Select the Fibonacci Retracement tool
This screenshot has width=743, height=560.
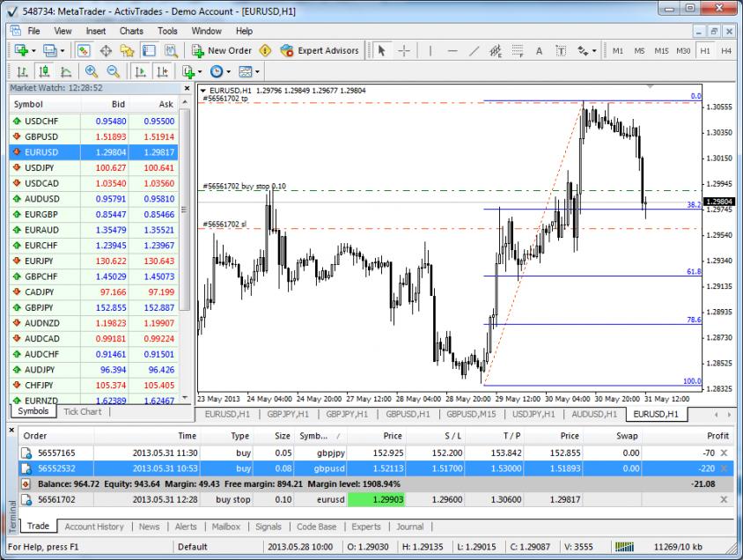point(518,51)
